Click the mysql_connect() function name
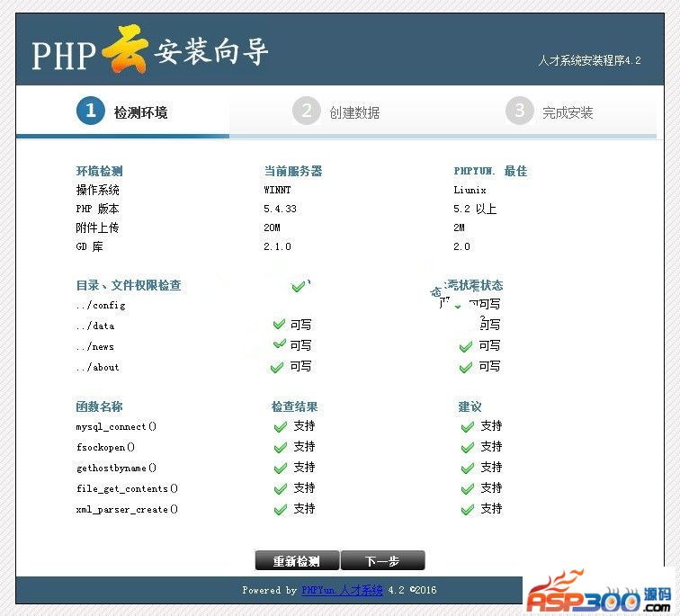Viewport: 680px width, 616px height. coord(116,426)
